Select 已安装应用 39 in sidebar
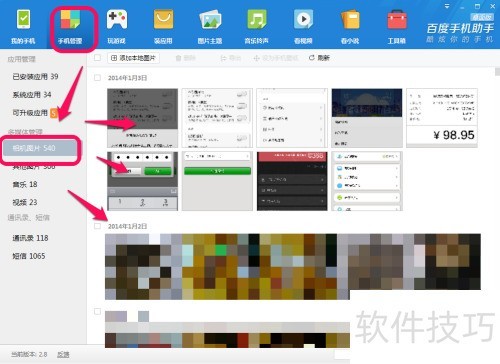This screenshot has width=500, height=364. pyautogui.click(x=35, y=77)
